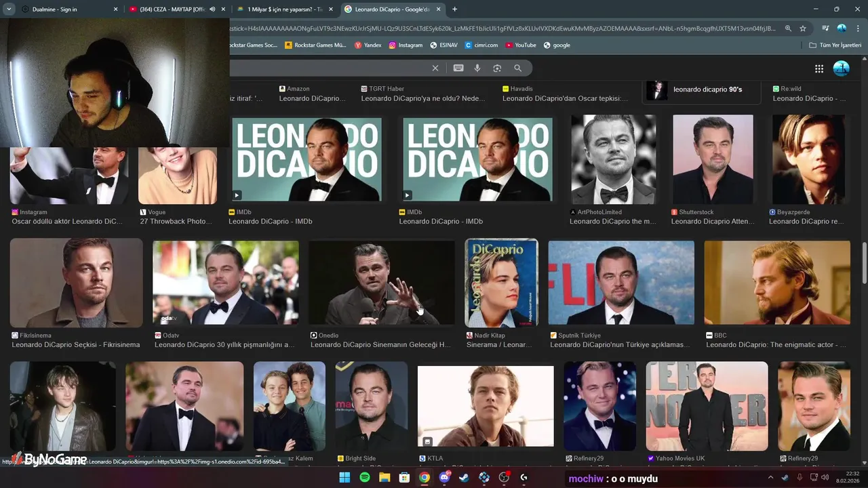Click the address bar URL

point(503,28)
